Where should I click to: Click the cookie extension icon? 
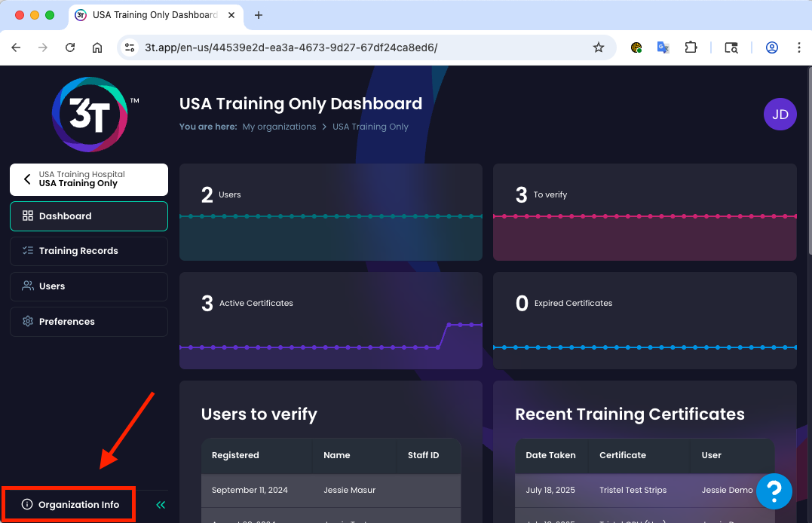[x=636, y=47]
